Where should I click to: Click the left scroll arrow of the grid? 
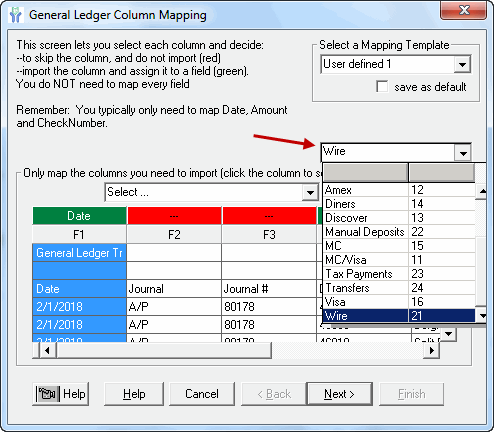[x=47, y=350]
